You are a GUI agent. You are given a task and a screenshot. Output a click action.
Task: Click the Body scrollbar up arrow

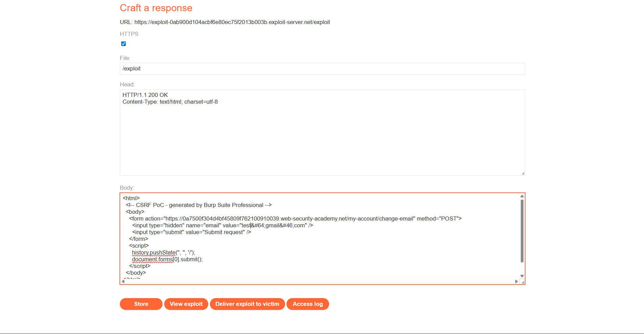pos(522,196)
